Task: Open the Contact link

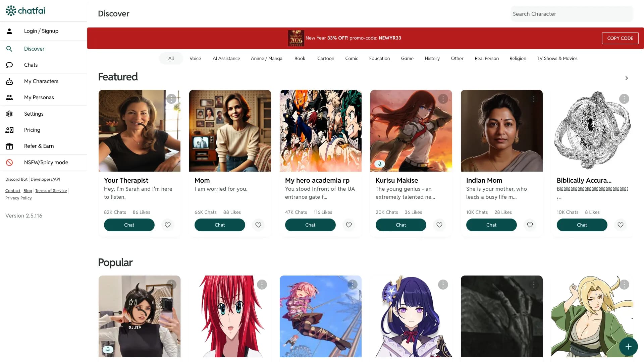Action: click(x=13, y=191)
